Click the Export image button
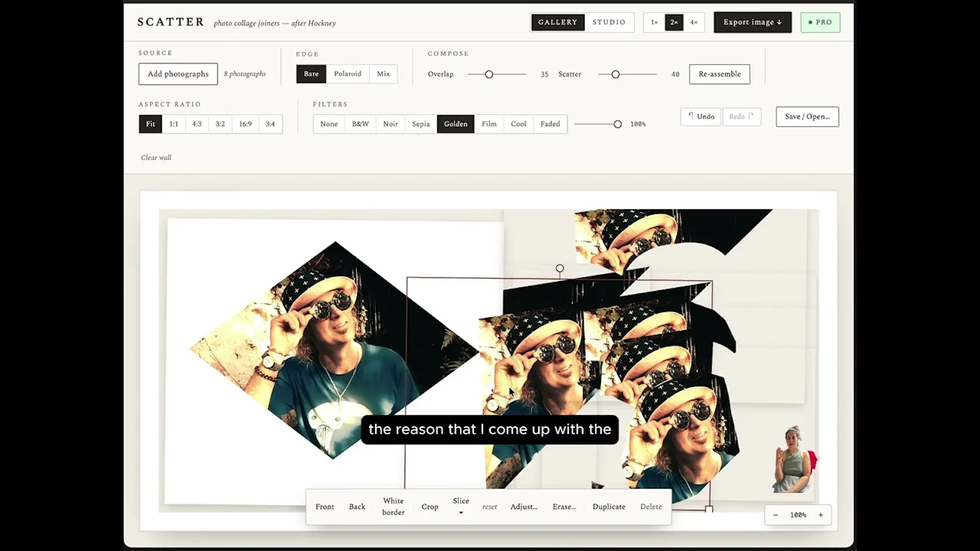This screenshot has height=551, width=980. click(752, 22)
